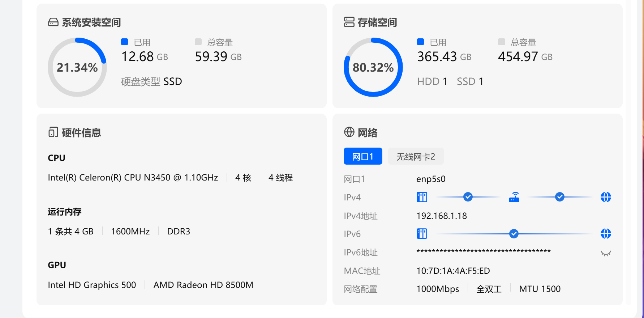Image resolution: width=644 pixels, height=318 pixels.
Task: Click the IPv6 row internet globe icon
Action: (606, 234)
